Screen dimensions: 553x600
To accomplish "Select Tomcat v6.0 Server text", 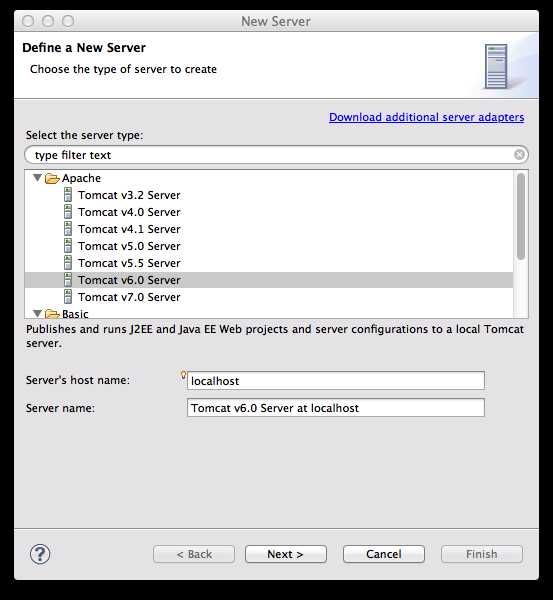I will (129, 280).
